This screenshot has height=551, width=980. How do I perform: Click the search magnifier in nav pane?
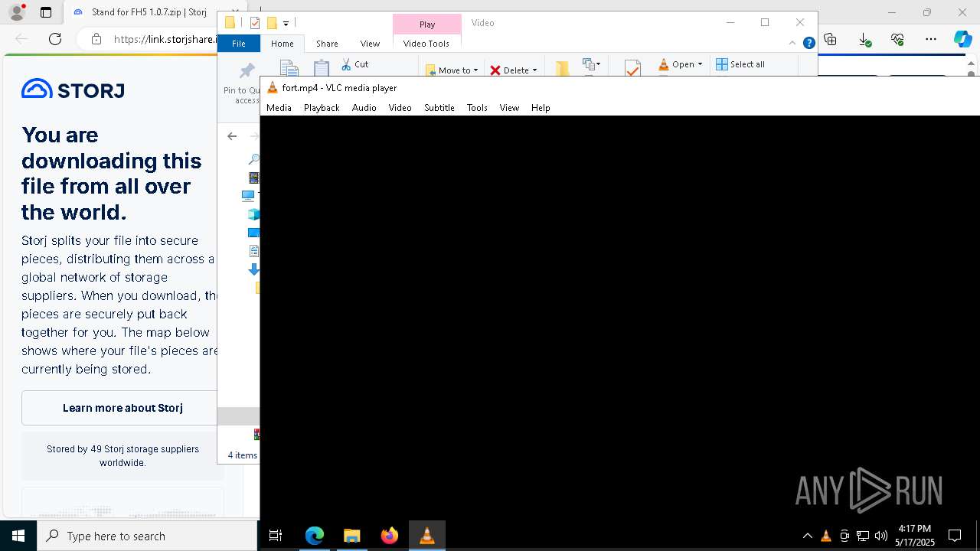(253, 159)
